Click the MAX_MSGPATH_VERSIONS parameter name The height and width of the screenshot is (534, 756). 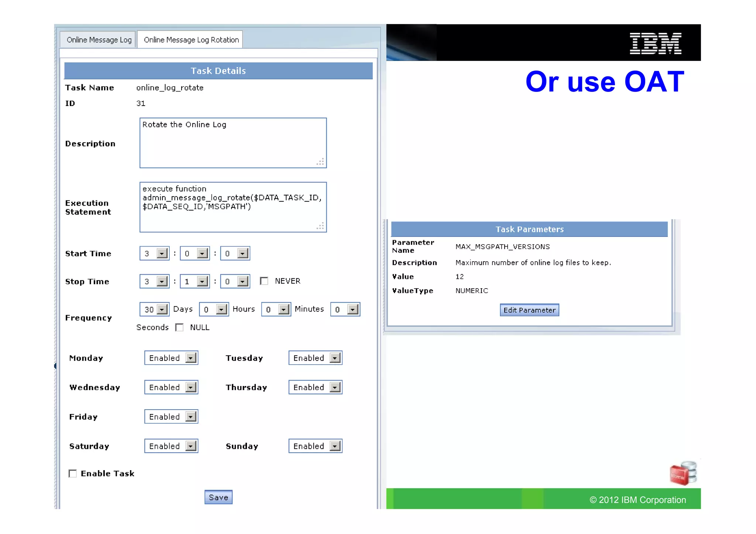tap(502, 247)
